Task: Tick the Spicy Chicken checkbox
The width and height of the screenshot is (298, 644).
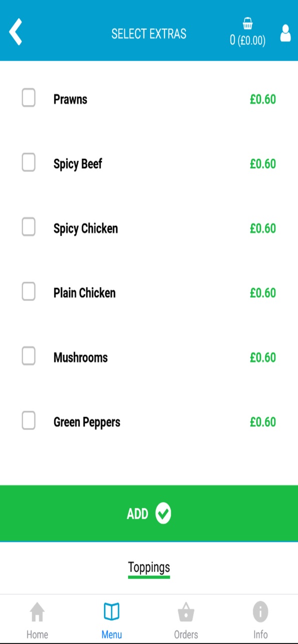Action: 28,227
